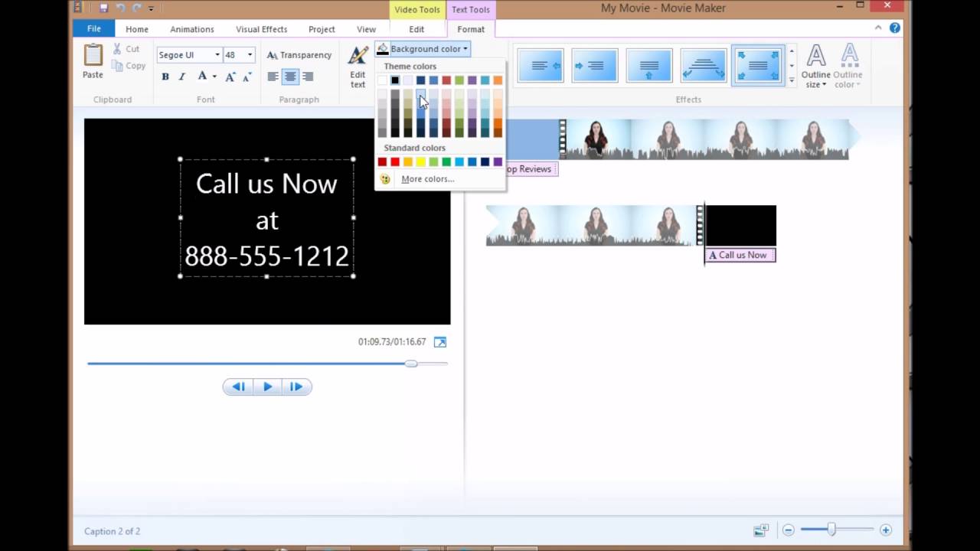Open Customize Quick Access Toolbar arrow
The width and height of the screenshot is (980, 551).
tap(151, 8)
